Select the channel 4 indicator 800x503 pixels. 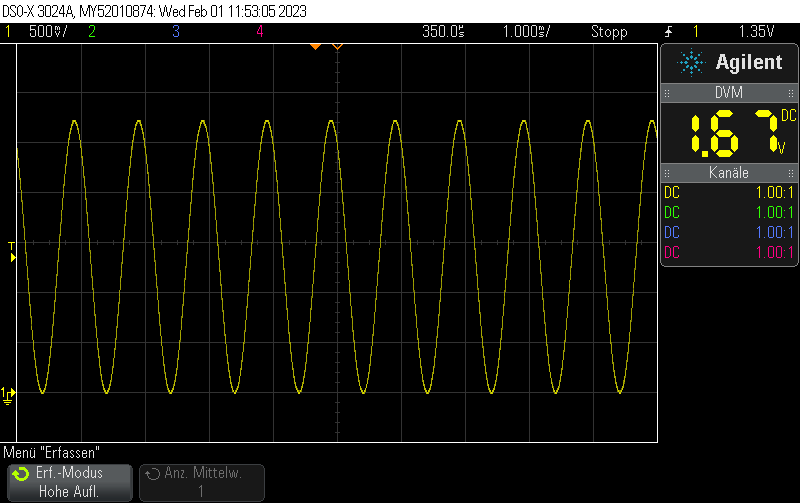(260, 32)
